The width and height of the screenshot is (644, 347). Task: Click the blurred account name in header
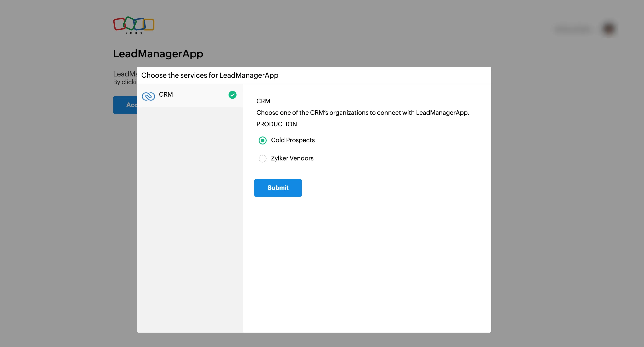573,29
